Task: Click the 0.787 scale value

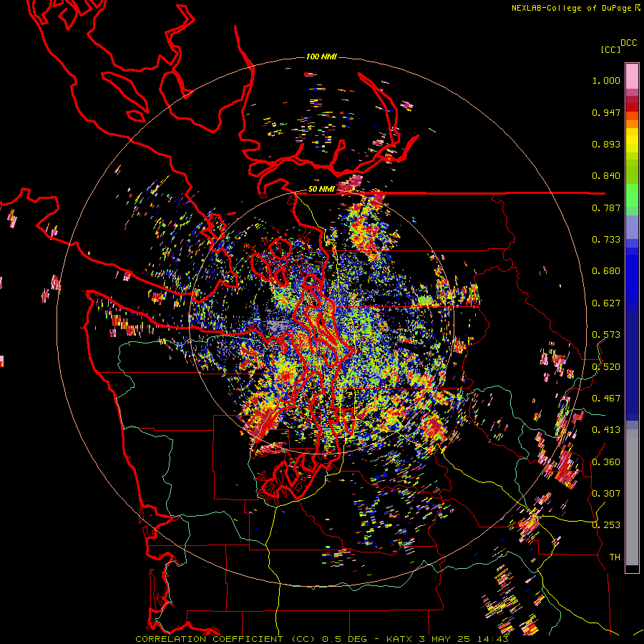Action: point(606,208)
